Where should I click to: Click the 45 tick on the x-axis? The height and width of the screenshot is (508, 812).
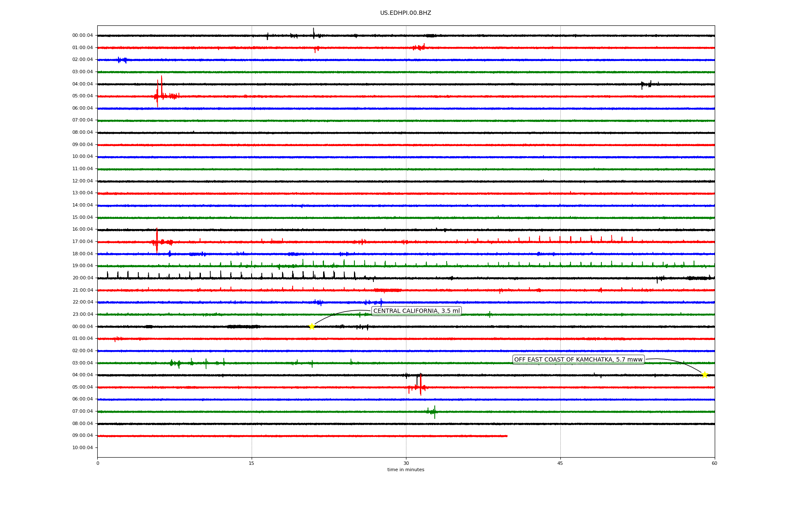coord(560,463)
